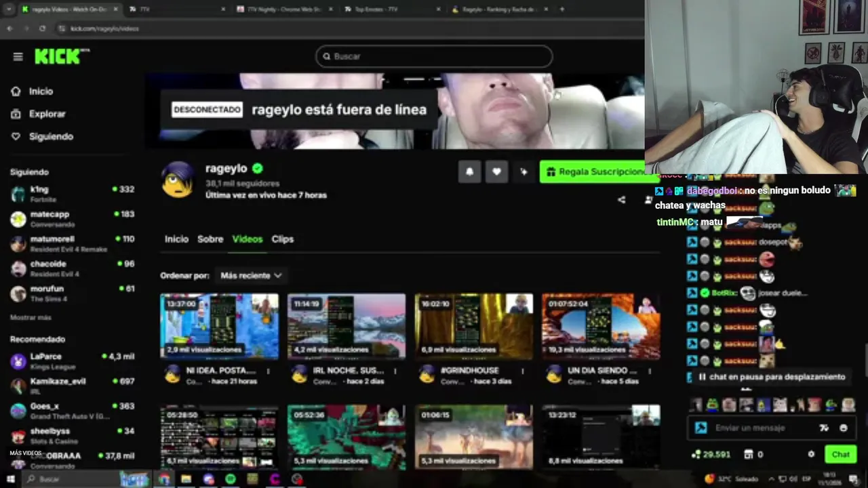Open the 7TV emote picker in chat input

click(824, 428)
